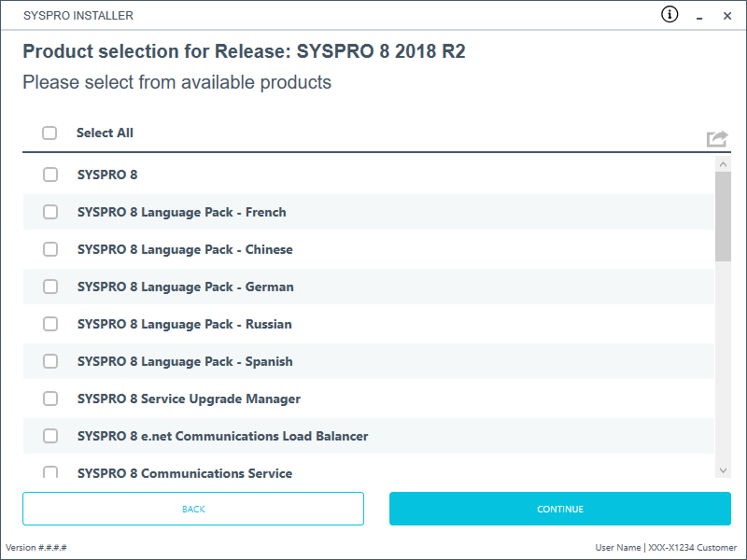Go back using the BACK button
Image resolution: width=747 pixels, height=560 pixels.
tap(193, 509)
